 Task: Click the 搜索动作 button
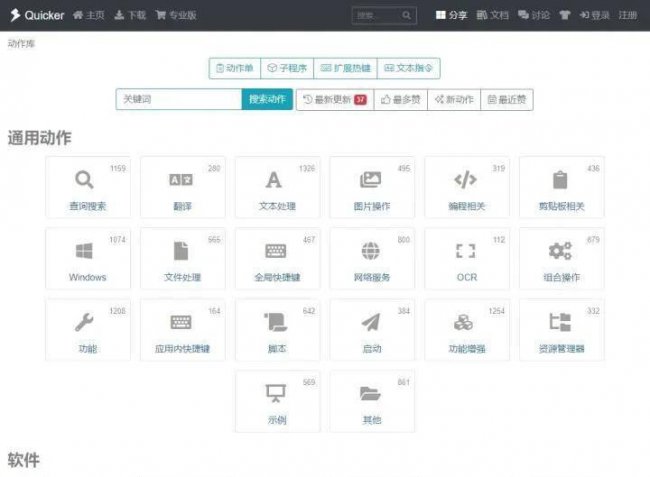(x=267, y=99)
